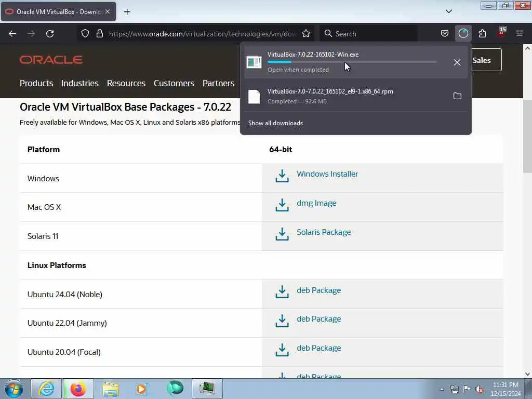
Task: Open the tracking protection shield icon
Action: point(85,34)
